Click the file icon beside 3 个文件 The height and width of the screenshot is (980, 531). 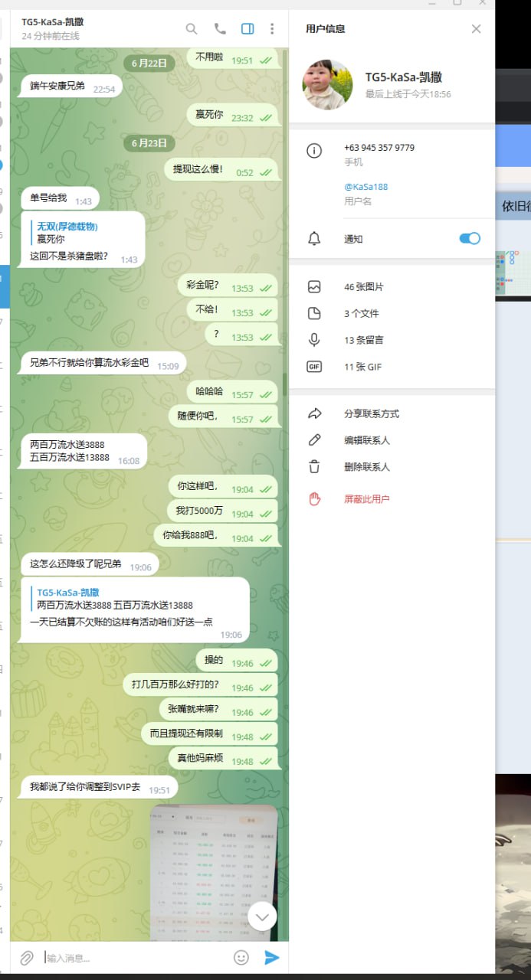click(314, 313)
